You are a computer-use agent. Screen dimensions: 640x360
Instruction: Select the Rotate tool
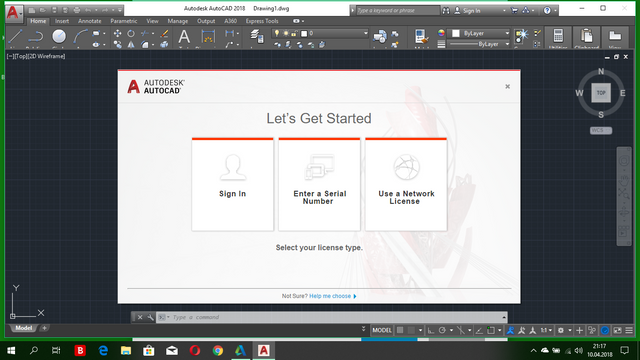[131, 33]
